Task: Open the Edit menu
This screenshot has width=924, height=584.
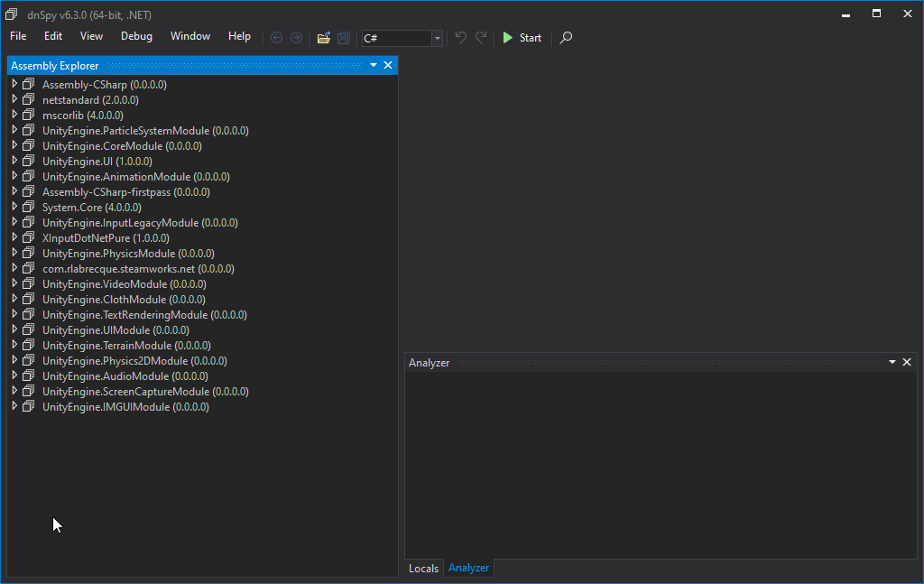Action: click(x=53, y=36)
